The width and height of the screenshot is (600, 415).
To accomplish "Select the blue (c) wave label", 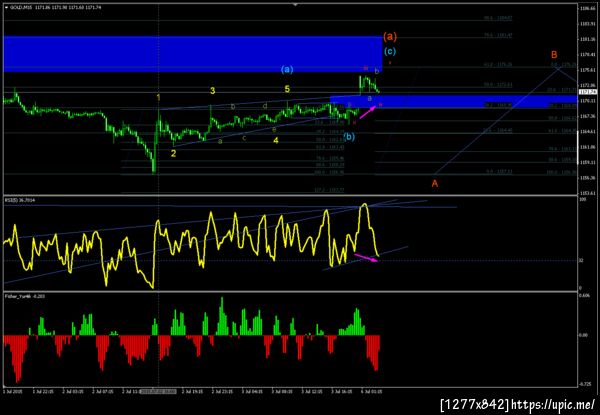I will 390,51.
